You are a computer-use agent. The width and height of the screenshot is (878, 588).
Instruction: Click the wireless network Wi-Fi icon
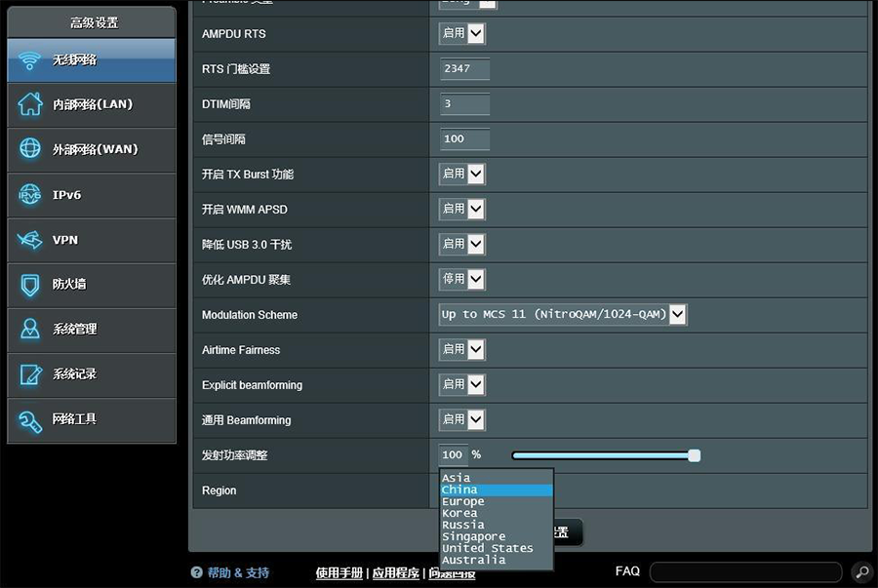pyautogui.click(x=30, y=60)
